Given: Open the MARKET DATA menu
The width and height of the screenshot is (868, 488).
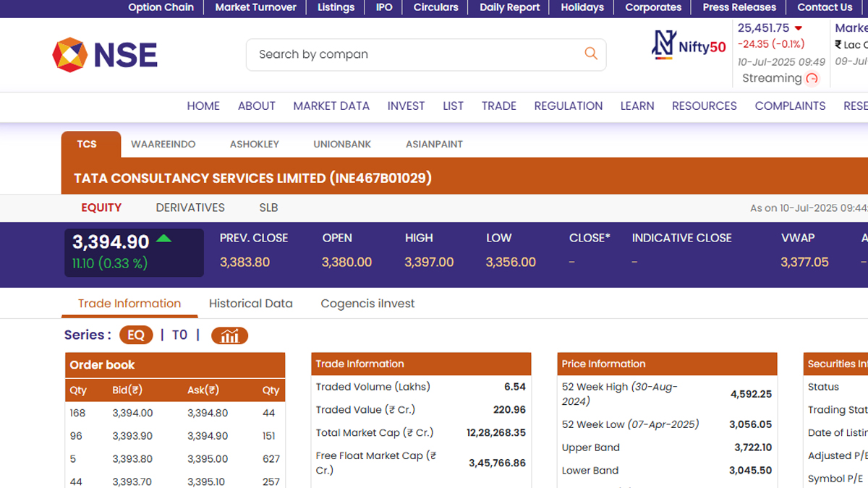Looking at the screenshot, I should [x=331, y=106].
